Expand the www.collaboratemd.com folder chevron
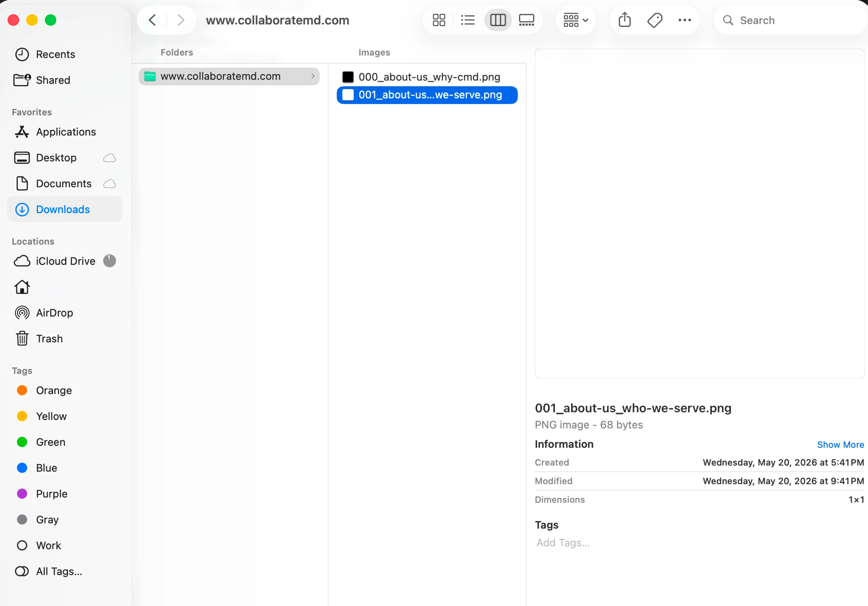Screen dimensions: 868x606 (x=313, y=76)
